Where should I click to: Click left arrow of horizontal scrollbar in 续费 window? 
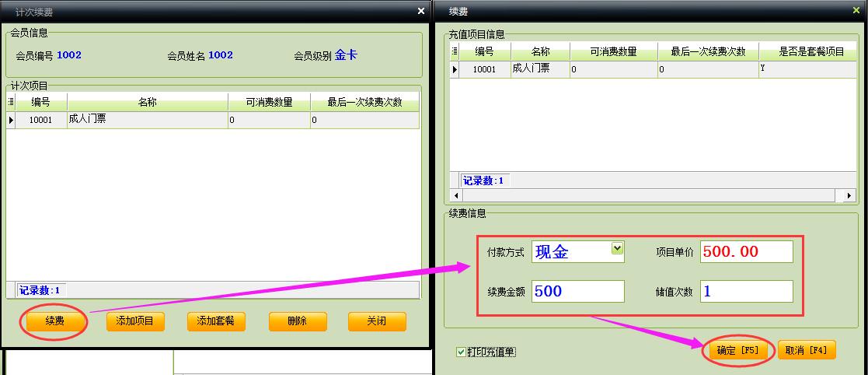[x=456, y=195]
